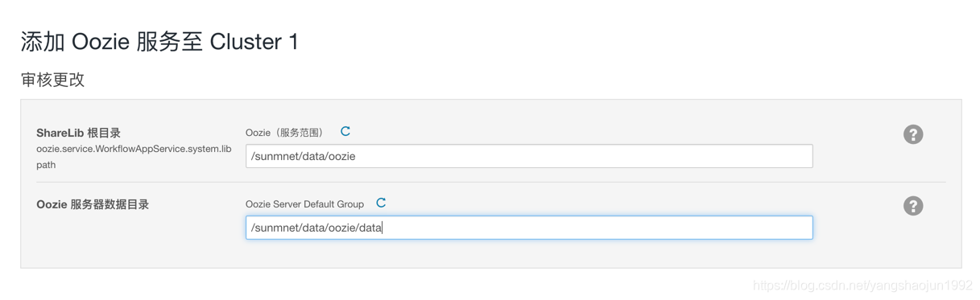Open help for ShareLib 根目录

pos(912,134)
